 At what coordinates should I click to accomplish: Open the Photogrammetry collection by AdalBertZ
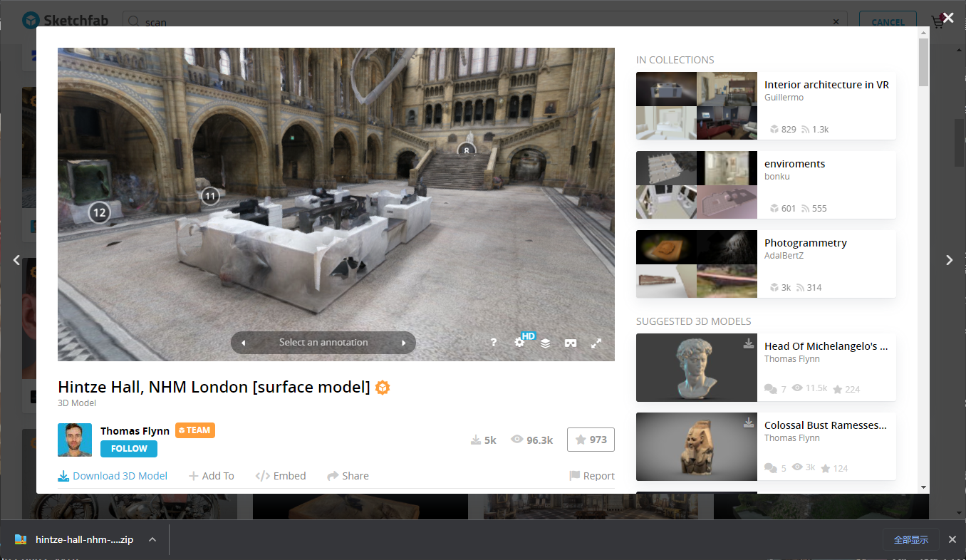tap(806, 243)
